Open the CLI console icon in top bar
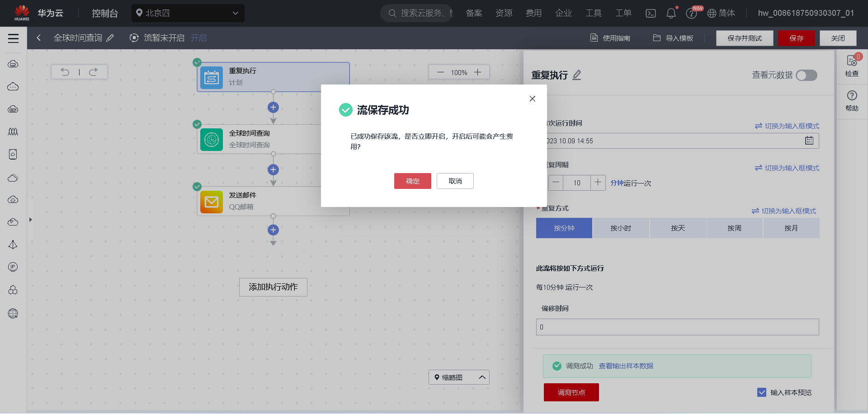Image resolution: width=868 pixels, height=414 pixels. pyautogui.click(x=651, y=13)
